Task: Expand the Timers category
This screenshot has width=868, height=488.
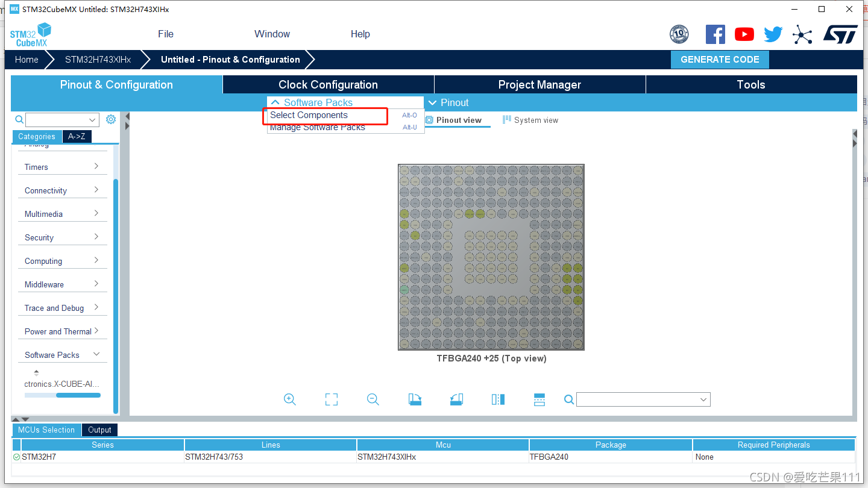Action: [x=63, y=167]
